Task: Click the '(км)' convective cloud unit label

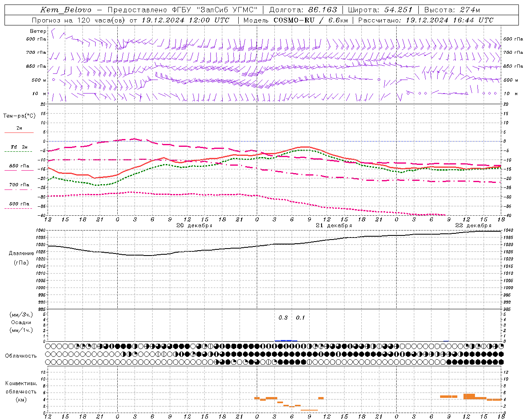Action: coord(21,399)
